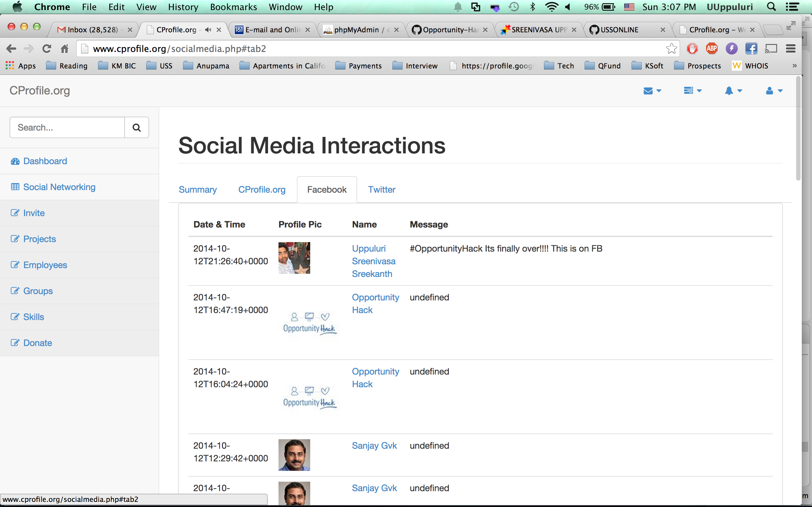Open the Chrome hamburger menu
The height and width of the screenshot is (507, 812).
click(791, 48)
